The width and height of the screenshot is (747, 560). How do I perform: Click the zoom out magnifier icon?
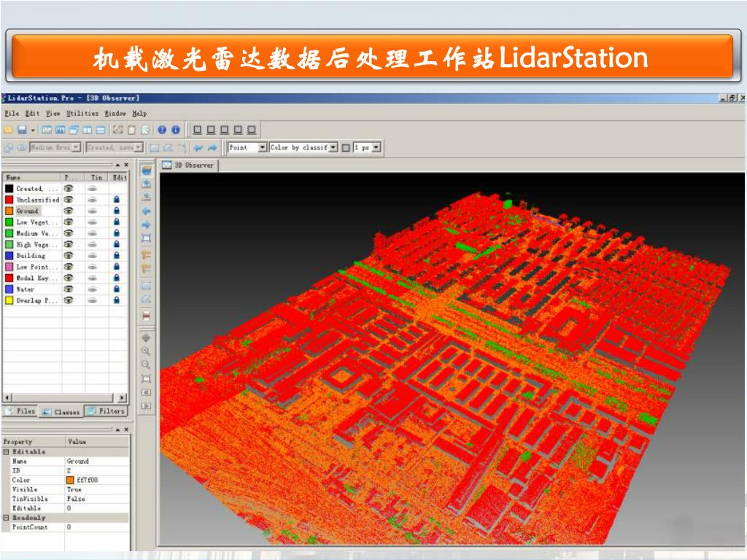146,365
